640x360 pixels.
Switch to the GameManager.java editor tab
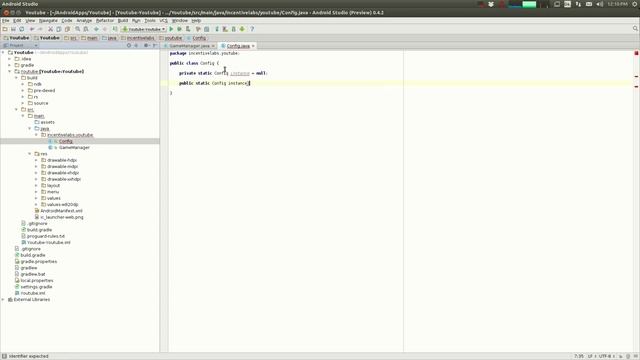(x=189, y=46)
